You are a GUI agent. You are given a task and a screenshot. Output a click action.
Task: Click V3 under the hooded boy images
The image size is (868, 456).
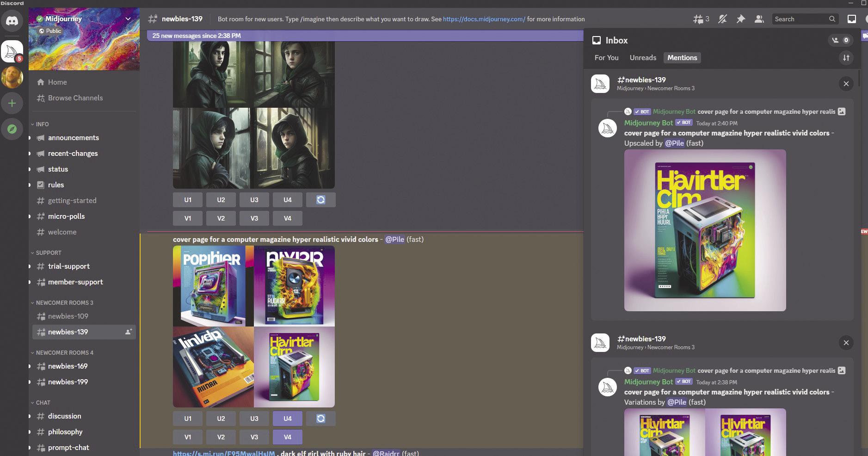pyautogui.click(x=254, y=218)
